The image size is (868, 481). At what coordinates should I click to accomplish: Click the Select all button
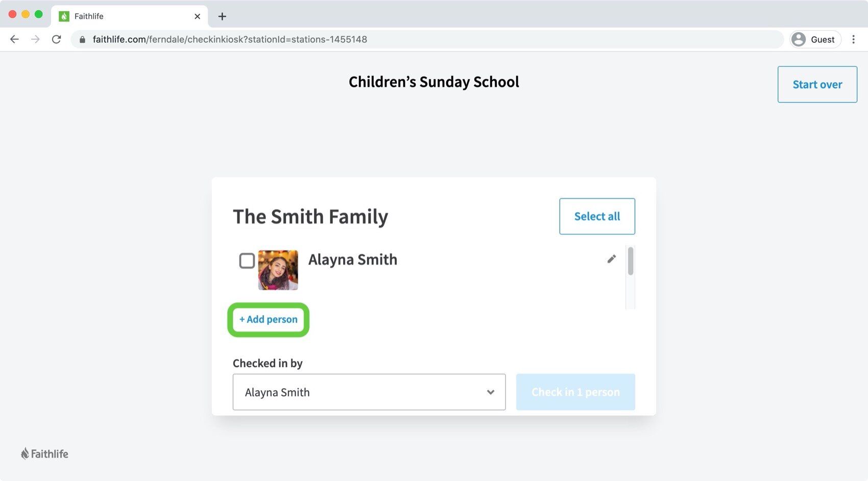(x=597, y=217)
